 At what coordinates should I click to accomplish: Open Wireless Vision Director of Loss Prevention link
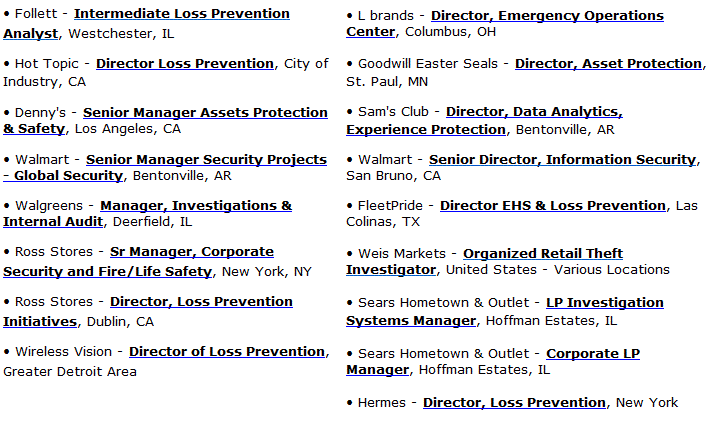pyautogui.click(x=227, y=352)
